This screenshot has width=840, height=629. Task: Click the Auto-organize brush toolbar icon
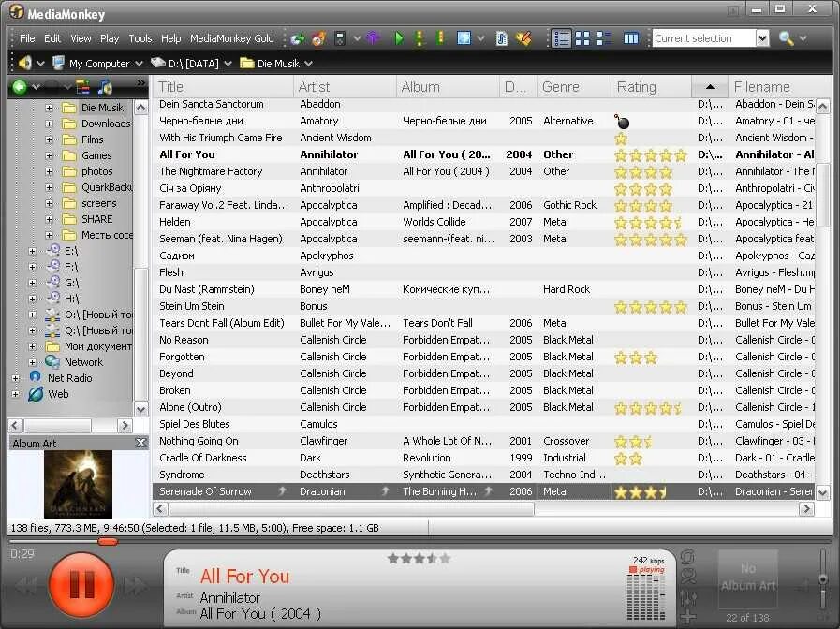point(523,38)
